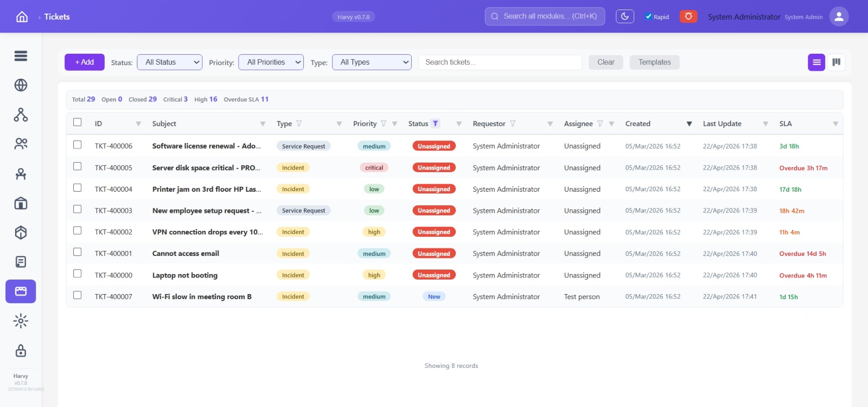Click the Tickets breadcrumb
This screenshot has width=868, height=407.
pyautogui.click(x=57, y=17)
